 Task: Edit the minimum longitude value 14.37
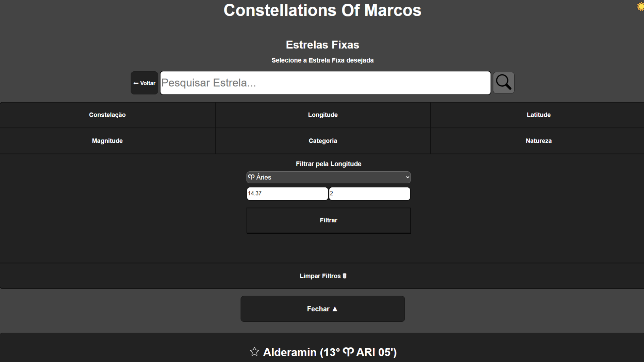pyautogui.click(x=287, y=193)
